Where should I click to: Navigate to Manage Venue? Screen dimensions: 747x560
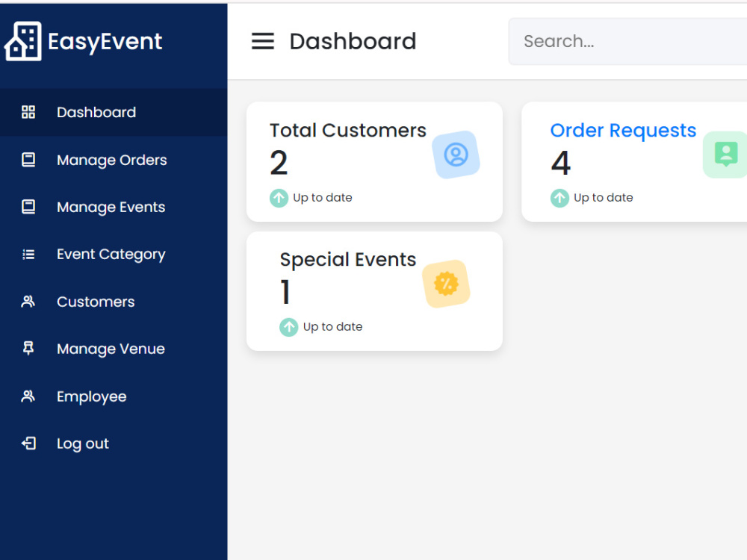114,349
